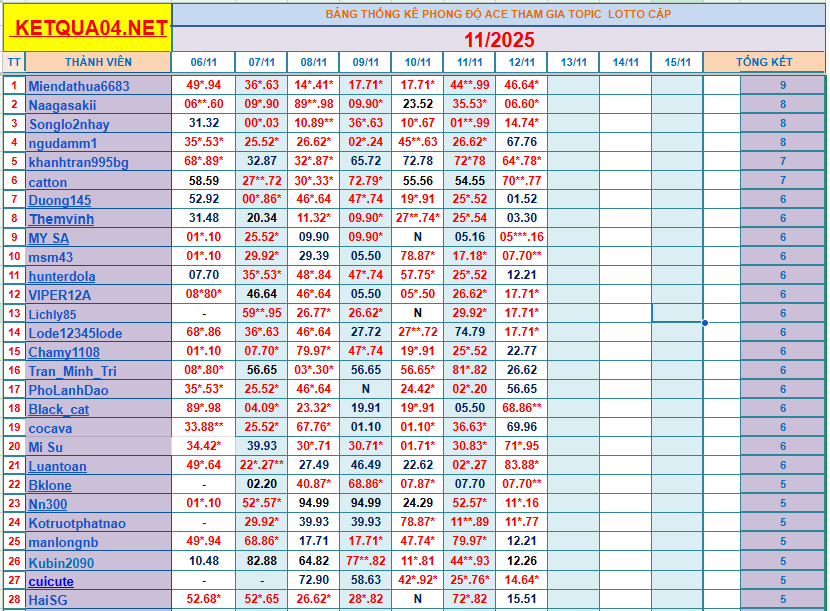
Task: Open the Luantoan member link
Action: [x=57, y=466]
